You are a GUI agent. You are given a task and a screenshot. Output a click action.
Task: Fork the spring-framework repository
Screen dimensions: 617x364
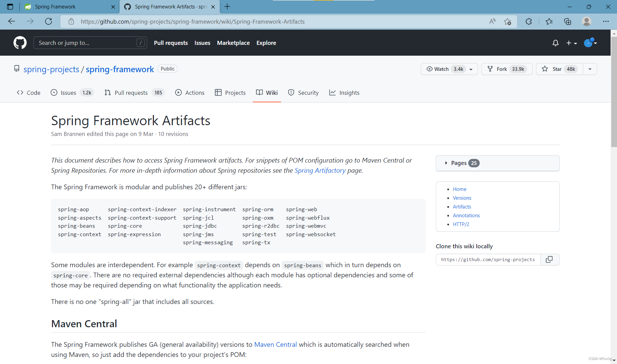pos(507,69)
